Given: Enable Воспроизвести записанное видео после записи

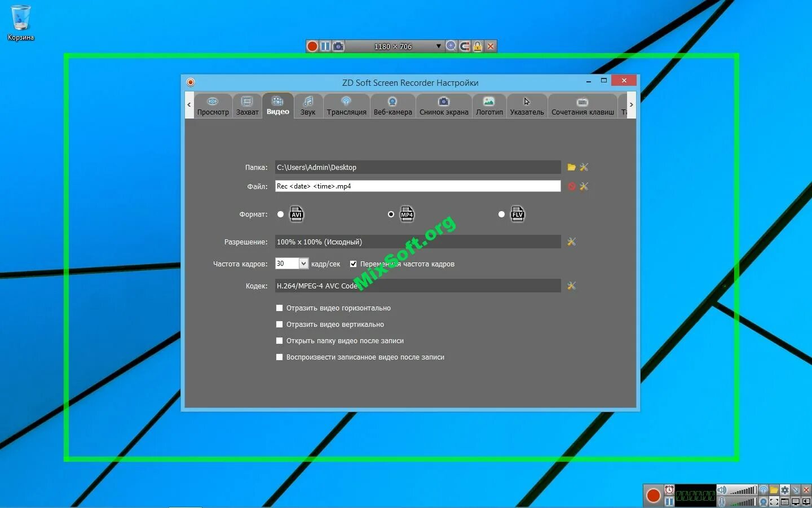Looking at the screenshot, I should [x=279, y=357].
